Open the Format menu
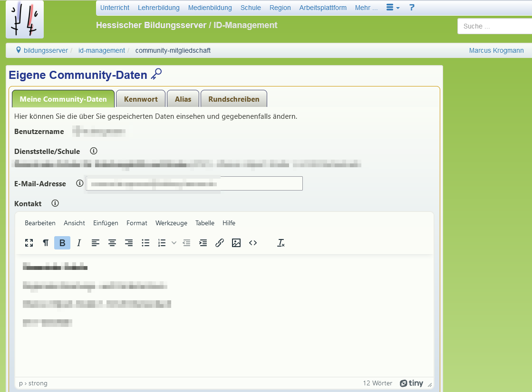Viewport: 532px width, 392px height. pos(137,223)
